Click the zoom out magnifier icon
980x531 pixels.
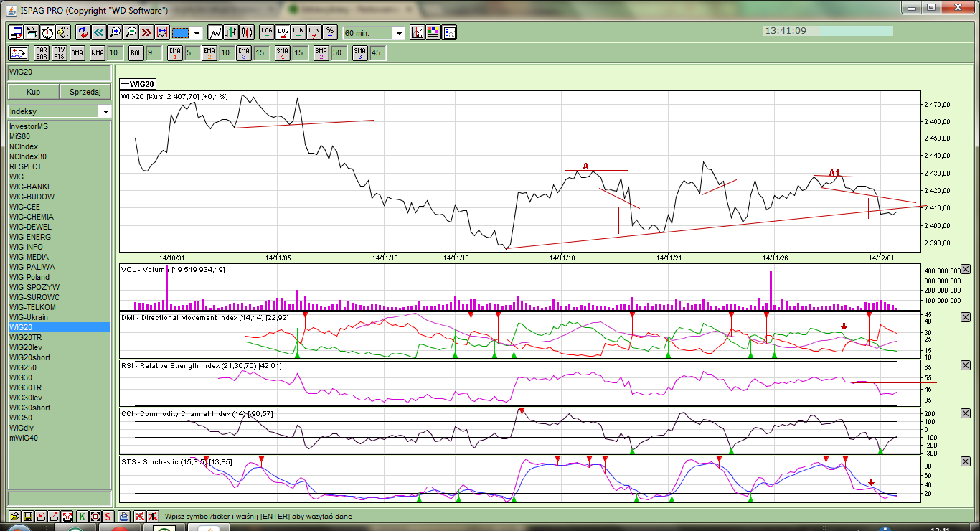pyautogui.click(x=131, y=32)
